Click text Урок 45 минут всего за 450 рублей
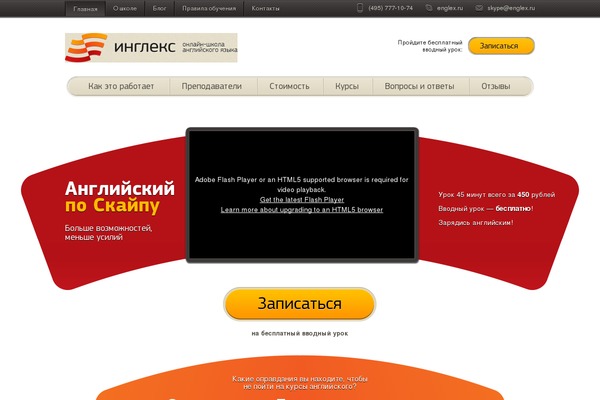 click(x=497, y=194)
